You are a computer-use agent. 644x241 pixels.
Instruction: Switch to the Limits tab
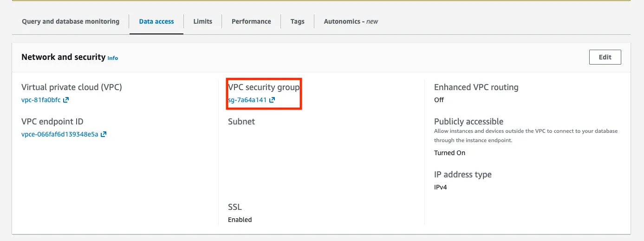pos(202,21)
